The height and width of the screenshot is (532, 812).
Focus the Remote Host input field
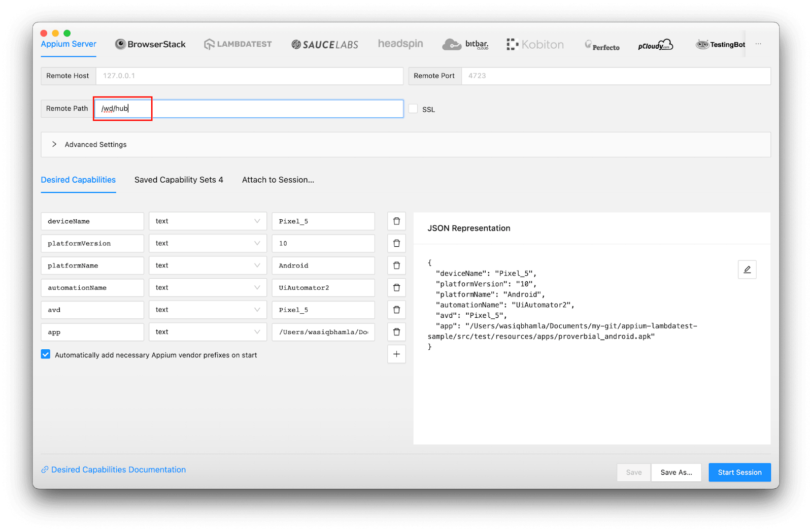click(249, 76)
